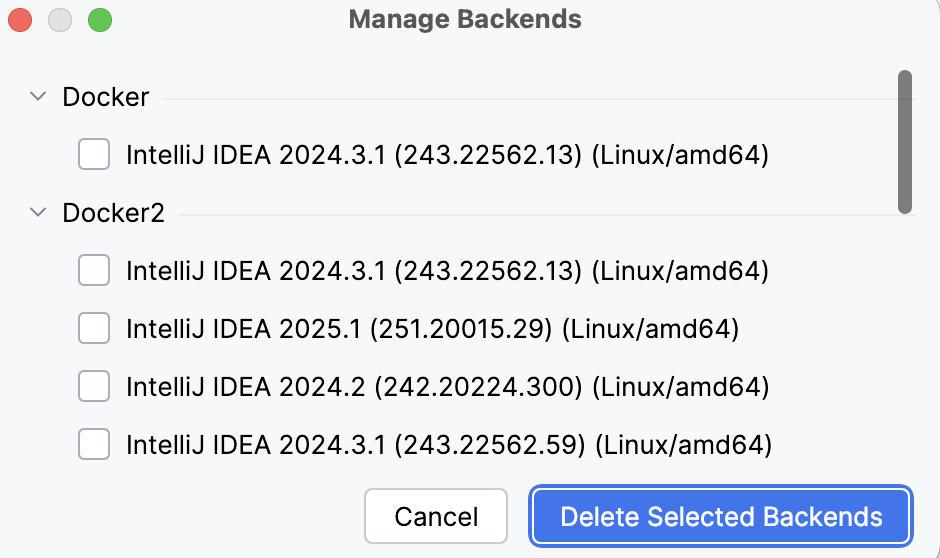Tick the IntelliJ IDEA 2025.1 checkbox
This screenshot has height=558, width=940.
(x=94, y=328)
